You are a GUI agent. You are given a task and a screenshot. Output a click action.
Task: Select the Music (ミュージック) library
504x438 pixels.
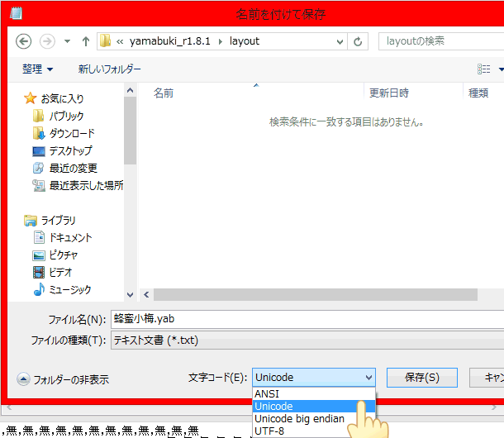[x=70, y=289]
